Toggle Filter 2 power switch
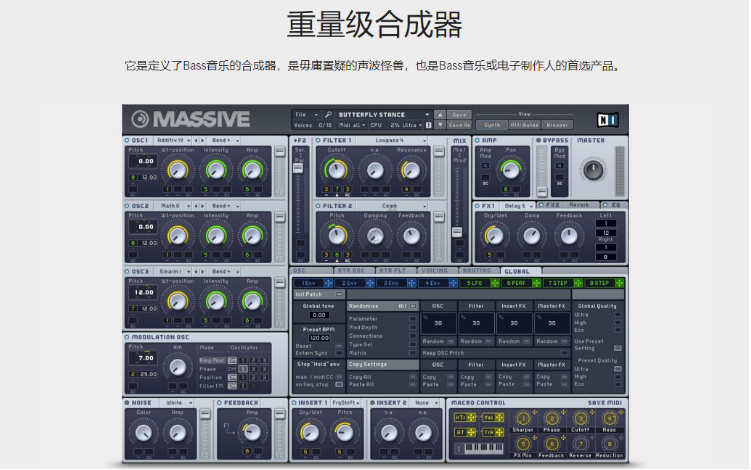 [318, 206]
